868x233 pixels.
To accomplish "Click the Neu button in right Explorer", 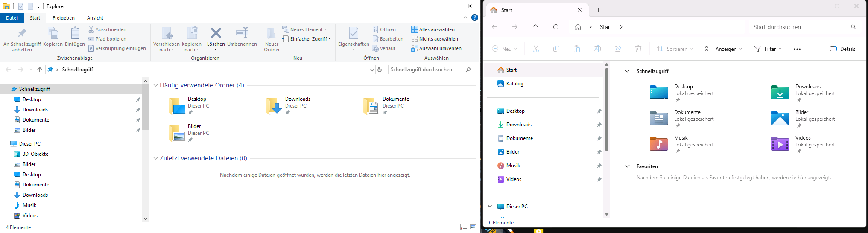I will pyautogui.click(x=504, y=49).
